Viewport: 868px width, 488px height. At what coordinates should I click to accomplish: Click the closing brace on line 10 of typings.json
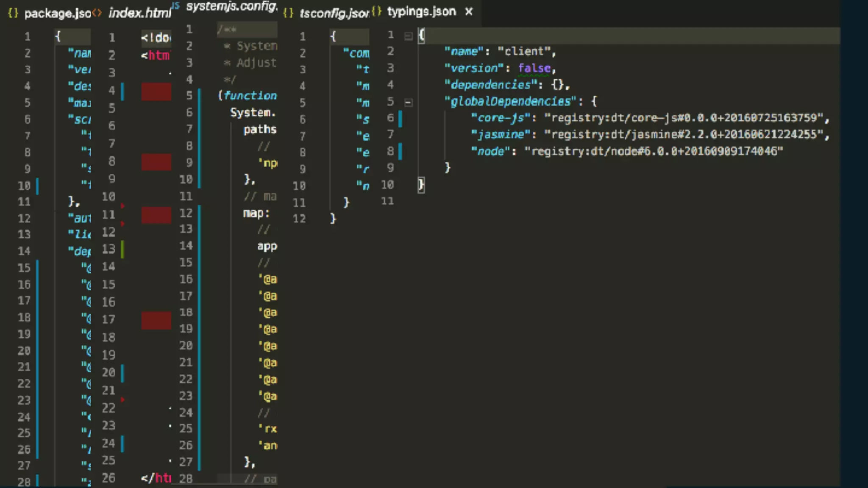click(421, 185)
